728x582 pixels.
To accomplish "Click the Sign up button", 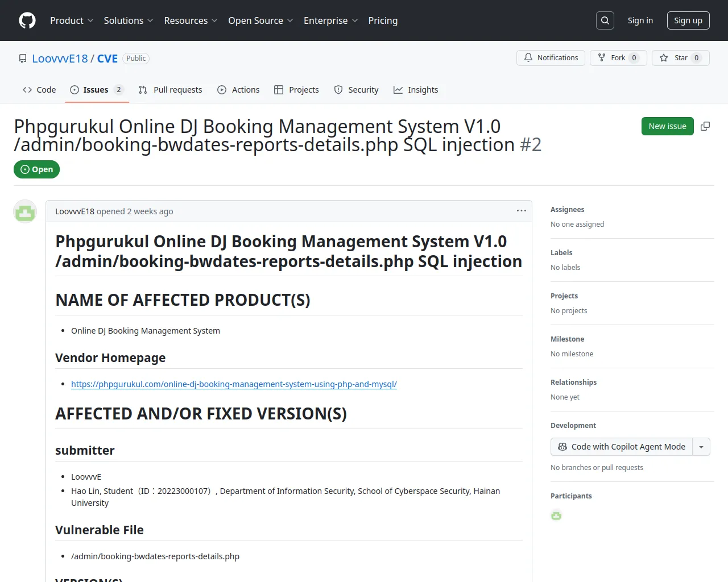I will (688, 20).
